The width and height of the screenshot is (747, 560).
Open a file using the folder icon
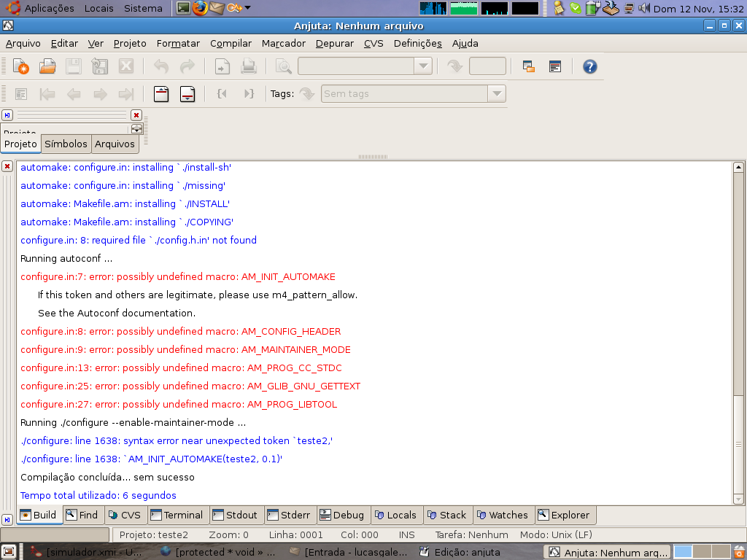click(x=47, y=66)
